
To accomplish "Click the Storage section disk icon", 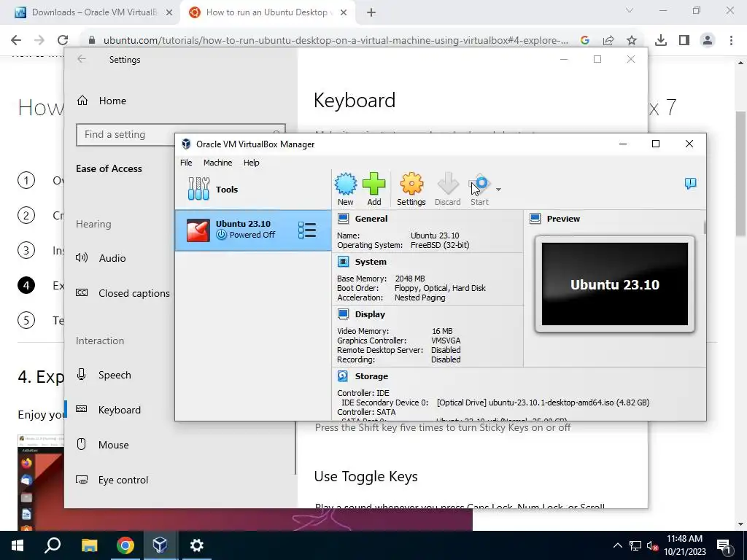I will coord(343,376).
